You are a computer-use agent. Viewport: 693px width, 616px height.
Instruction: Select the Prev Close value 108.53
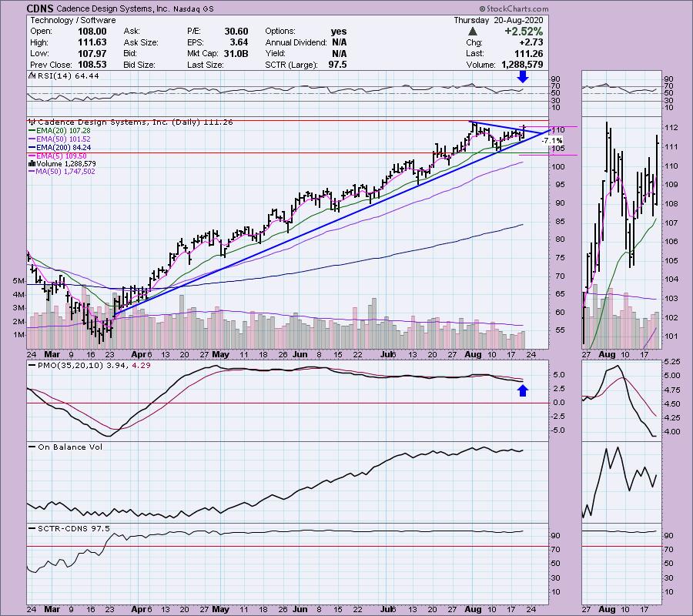(92, 65)
